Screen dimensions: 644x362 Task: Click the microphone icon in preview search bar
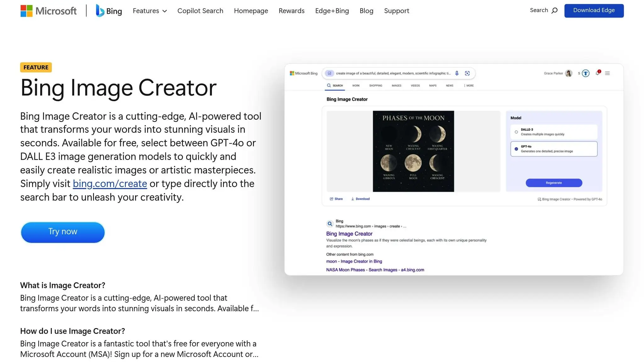(457, 73)
